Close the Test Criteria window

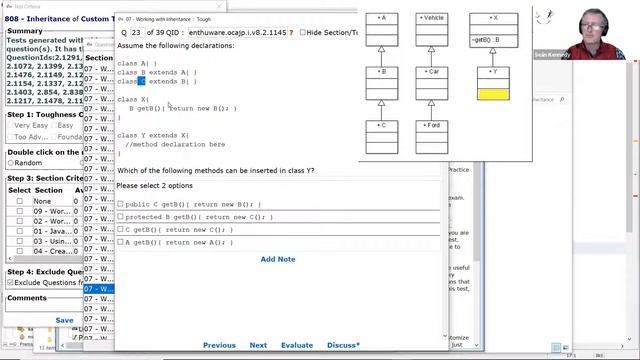[x=219, y=6]
